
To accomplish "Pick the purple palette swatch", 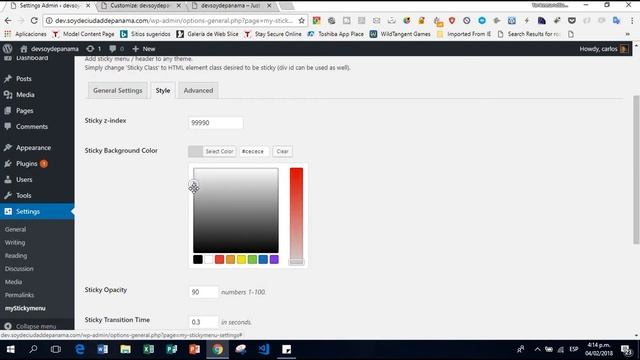I will pos(274,260).
